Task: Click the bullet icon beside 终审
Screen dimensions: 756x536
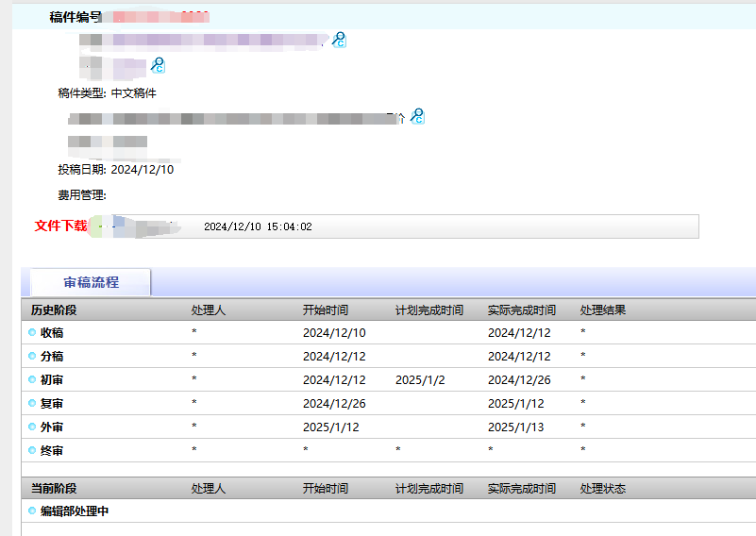Action: [x=32, y=451]
